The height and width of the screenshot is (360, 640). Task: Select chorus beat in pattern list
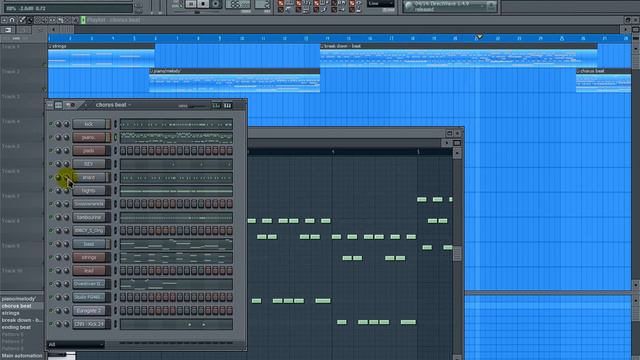tap(16, 306)
